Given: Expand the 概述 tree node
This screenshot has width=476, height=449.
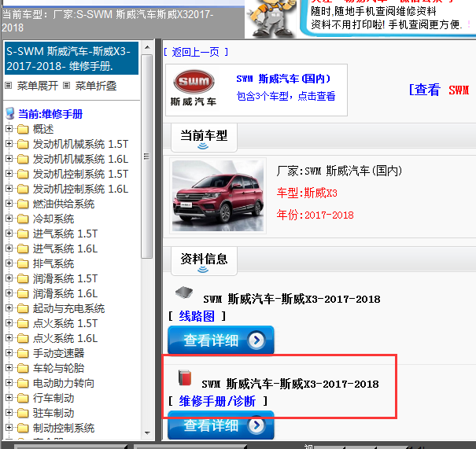Looking at the screenshot, I should click(x=9, y=129).
